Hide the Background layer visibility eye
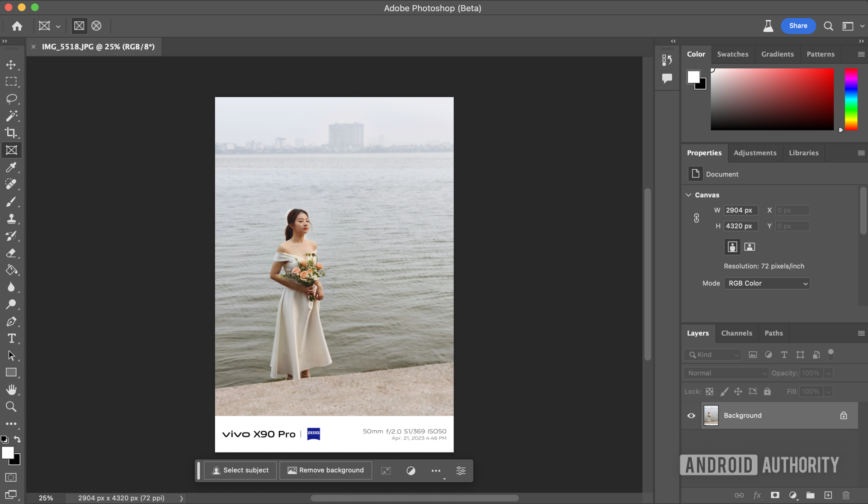The height and width of the screenshot is (504, 868). (691, 415)
